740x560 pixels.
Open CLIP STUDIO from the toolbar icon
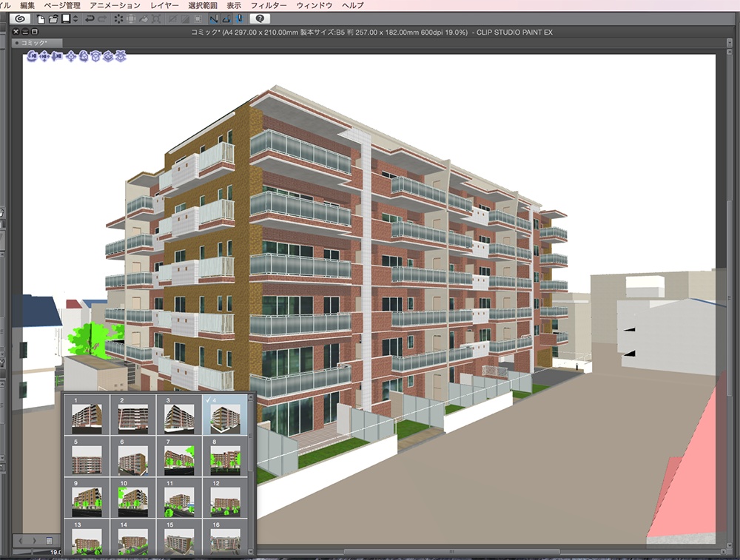click(x=18, y=18)
